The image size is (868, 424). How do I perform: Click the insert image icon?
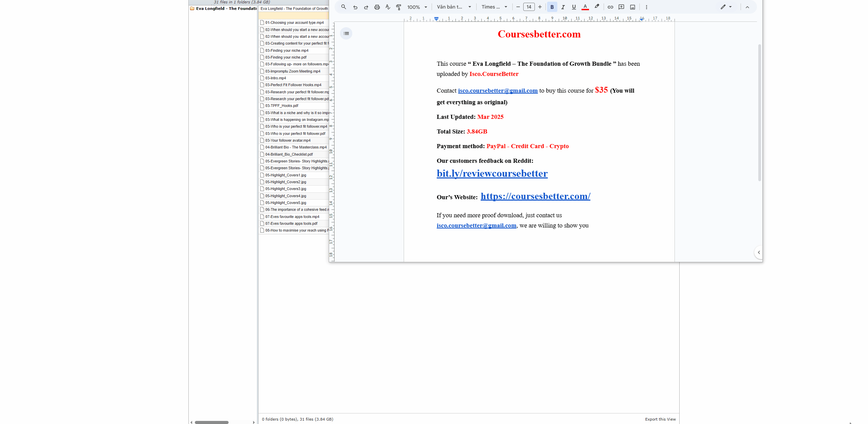pyautogui.click(x=633, y=7)
